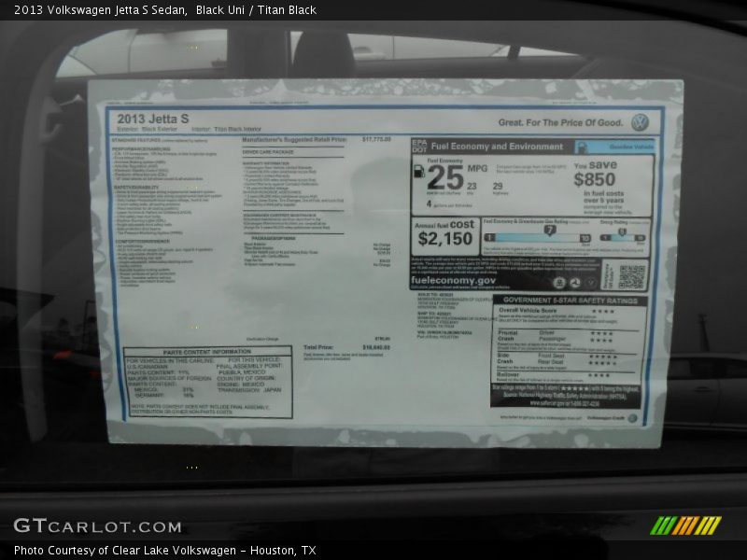Viewport: 747px width, 560px height.
Task: Click the Total Price amount
Action: (375, 347)
